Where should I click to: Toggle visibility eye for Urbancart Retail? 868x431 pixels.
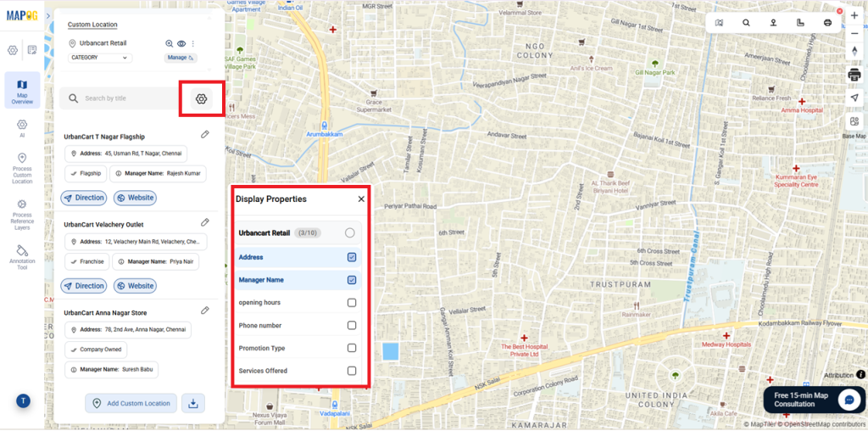point(181,44)
